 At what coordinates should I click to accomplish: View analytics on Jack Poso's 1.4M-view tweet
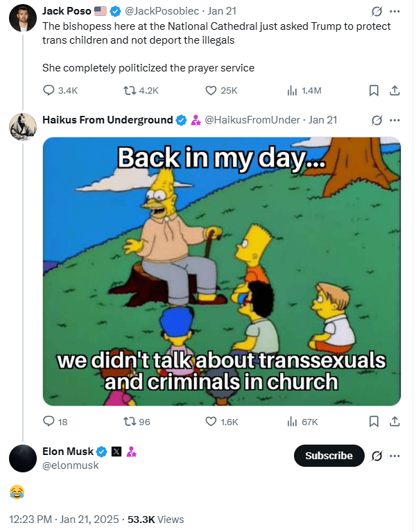click(292, 90)
